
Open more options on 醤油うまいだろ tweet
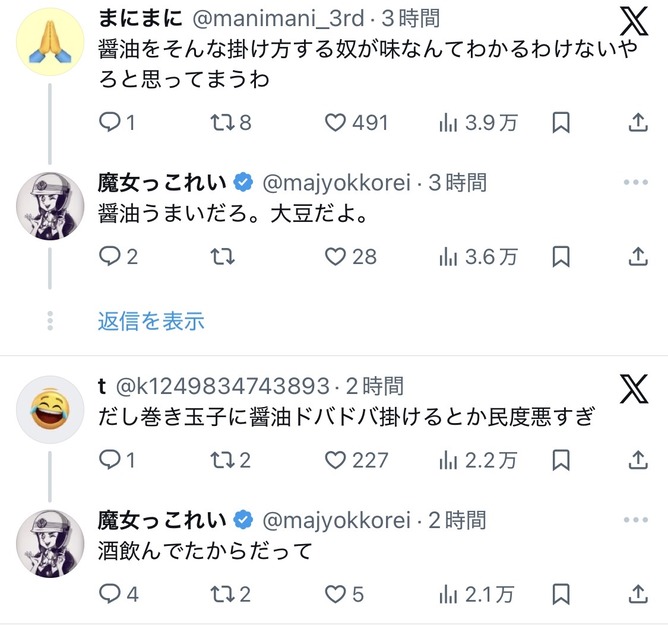point(636,182)
